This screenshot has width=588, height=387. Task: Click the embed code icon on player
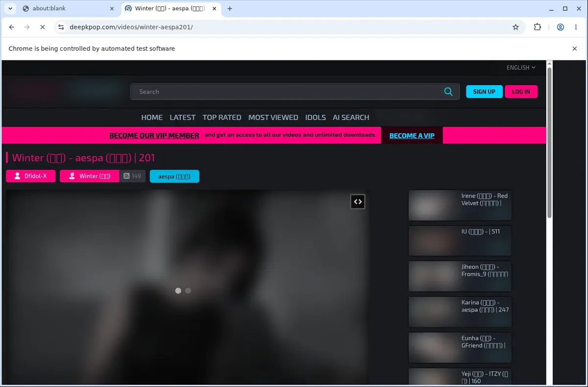[358, 201]
